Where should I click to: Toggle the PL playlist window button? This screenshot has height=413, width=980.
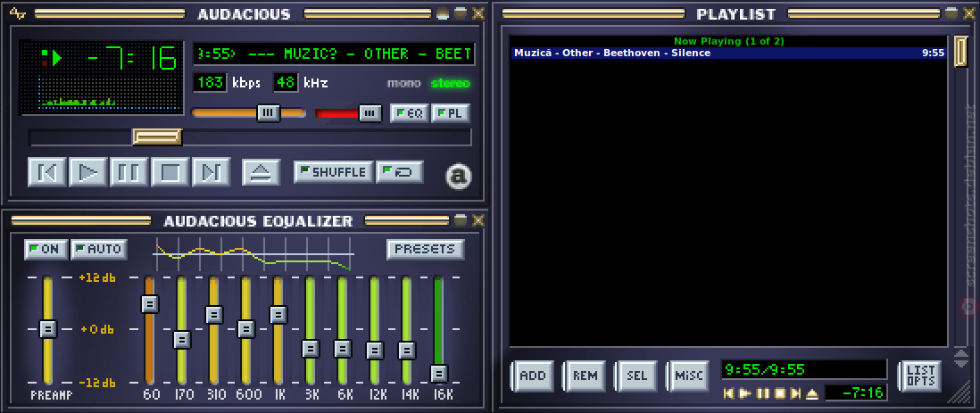[x=451, y=113]
